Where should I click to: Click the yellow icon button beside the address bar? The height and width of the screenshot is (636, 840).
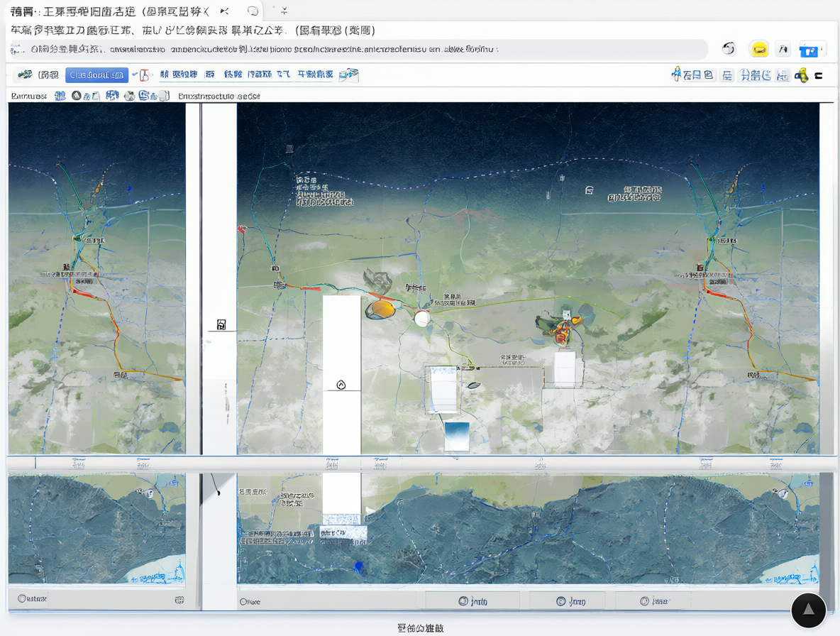758,50
